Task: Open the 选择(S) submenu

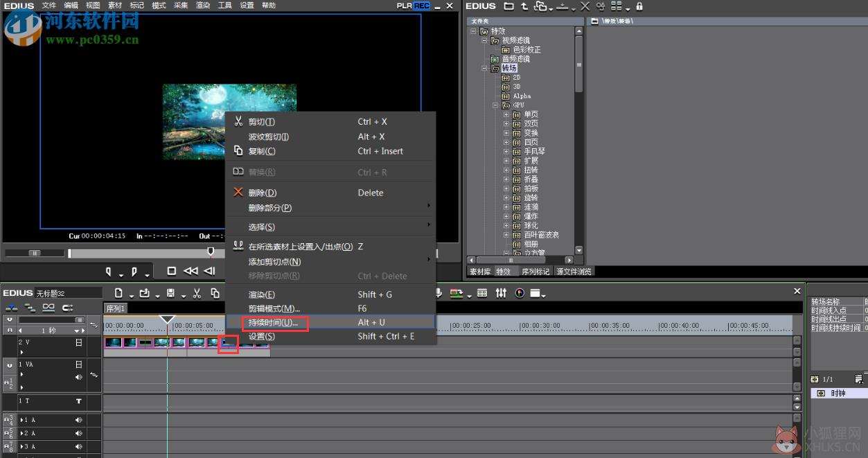Action: point(330,227)
